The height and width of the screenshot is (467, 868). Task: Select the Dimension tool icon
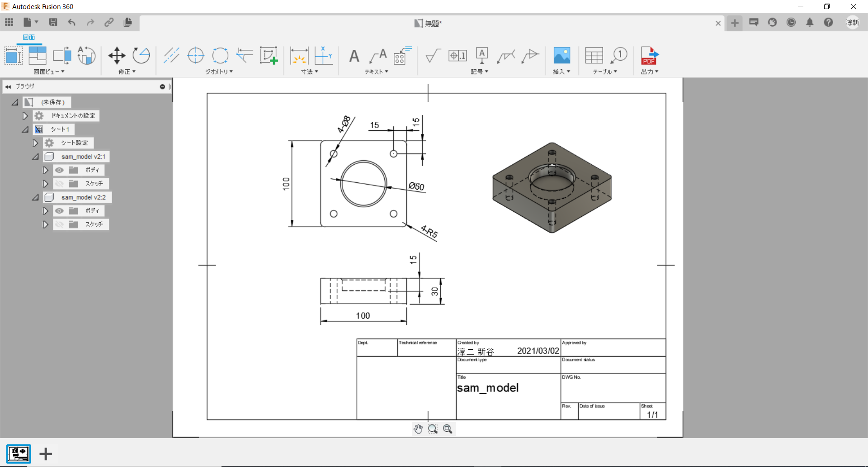pos(299,56)
